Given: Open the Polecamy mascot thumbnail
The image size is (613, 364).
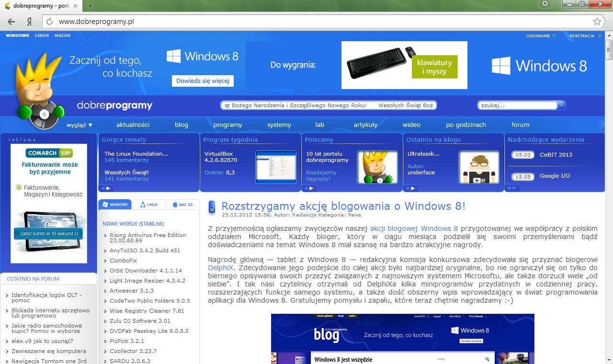Looking at the screenshot, I should (x=377, y=167).
